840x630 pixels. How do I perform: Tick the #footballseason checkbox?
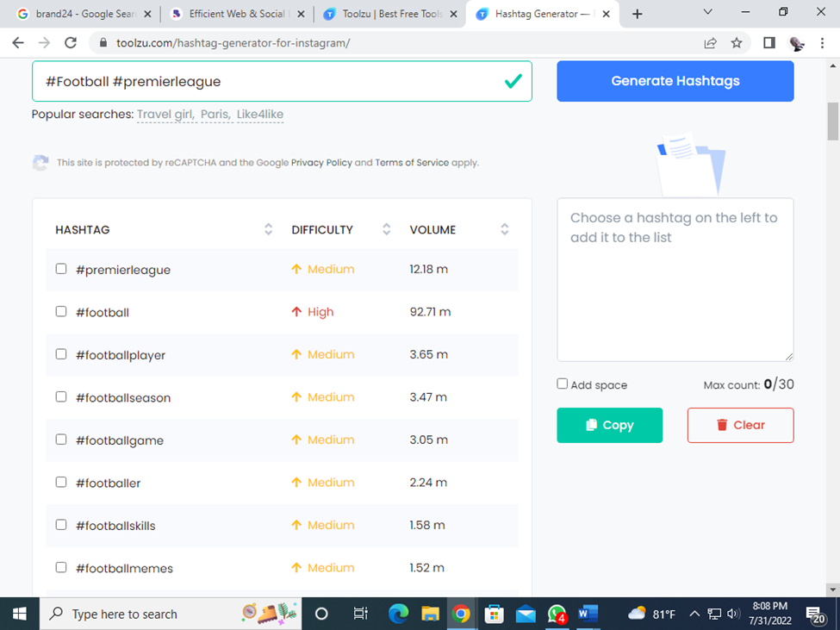click(x=61, y=396)
